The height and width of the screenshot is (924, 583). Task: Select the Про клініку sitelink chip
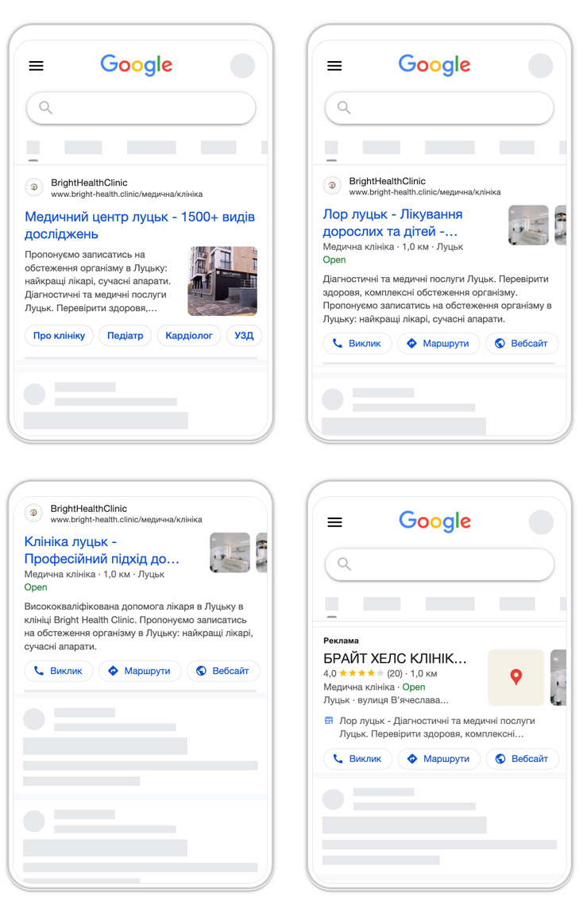[x=59, y=335]
